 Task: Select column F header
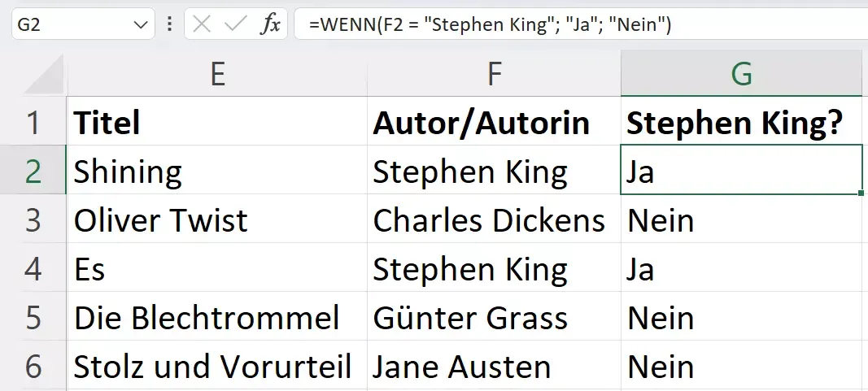(494, 75)
